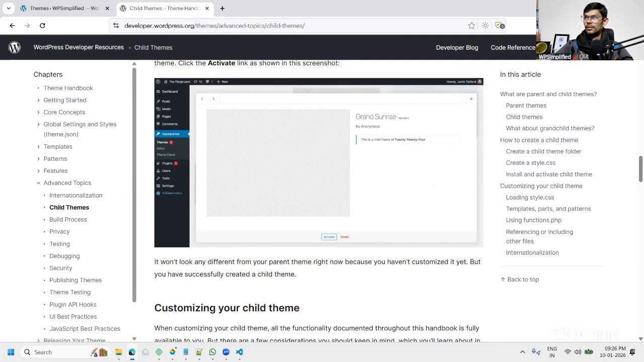Go to the Debugging chapter
Viewport: 644px width, 362px height.
[64, 256]
